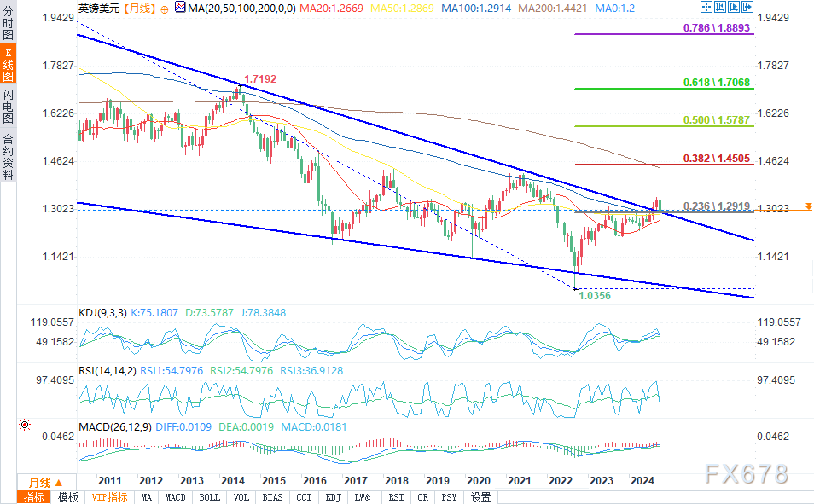Click the 1.0356 low price label
814x504 pixels.
pyautogui.click(x=595, y=295)
